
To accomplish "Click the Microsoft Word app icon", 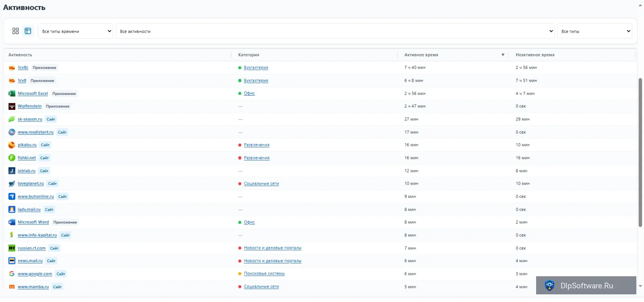I will (12, 222).
